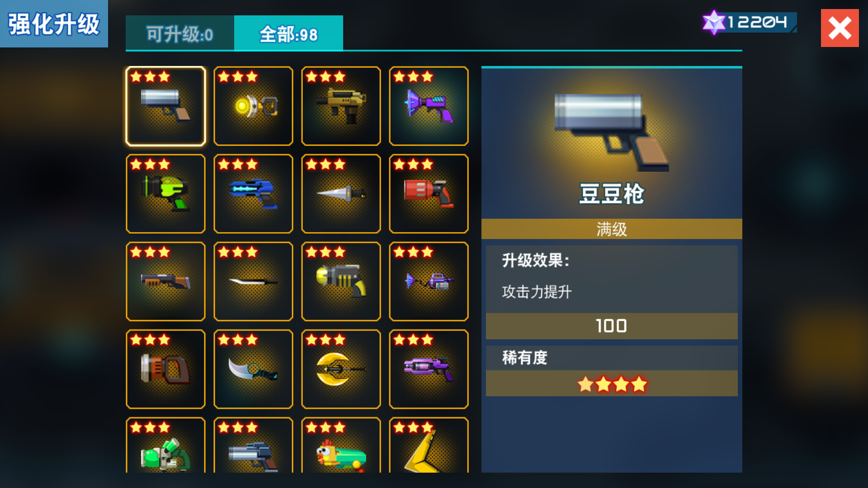Select the silver pea gun weapon card
The height and width of the screenshot is (488, 868).
click(x=165, y=106)
